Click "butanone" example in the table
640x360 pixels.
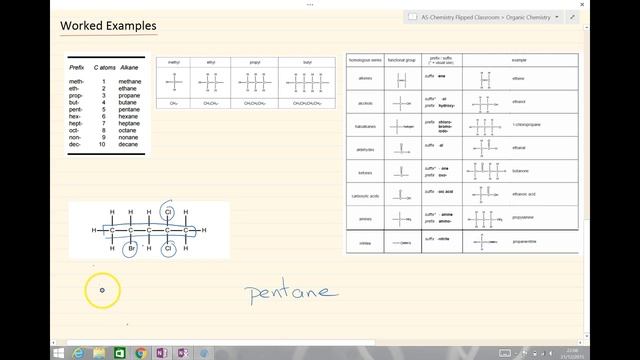[x=520, y=171]
